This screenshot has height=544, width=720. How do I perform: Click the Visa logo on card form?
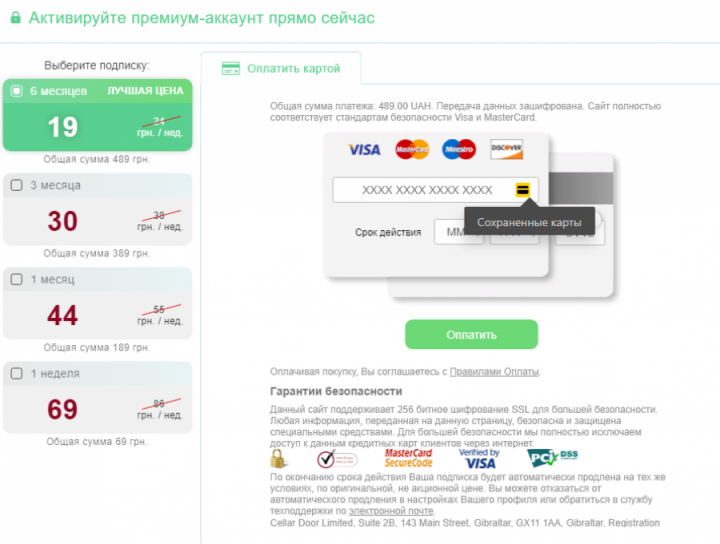(364, 150)
